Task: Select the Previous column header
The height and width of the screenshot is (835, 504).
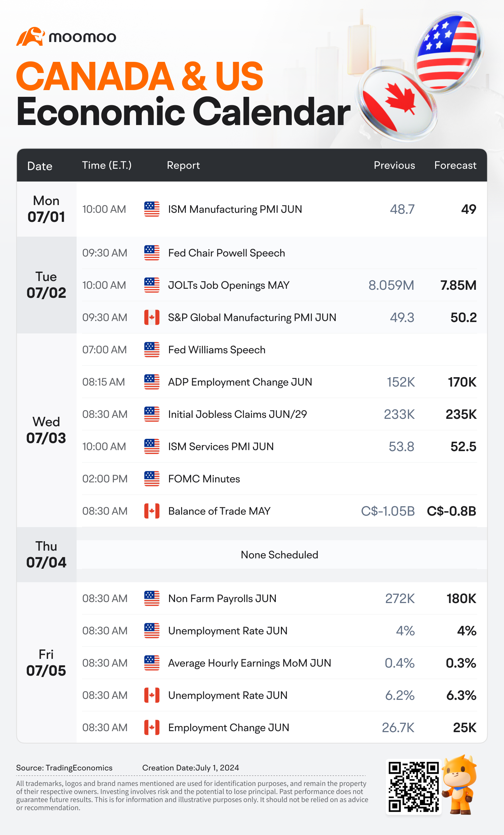Action: pyautogui.click(x=394, y=165)
